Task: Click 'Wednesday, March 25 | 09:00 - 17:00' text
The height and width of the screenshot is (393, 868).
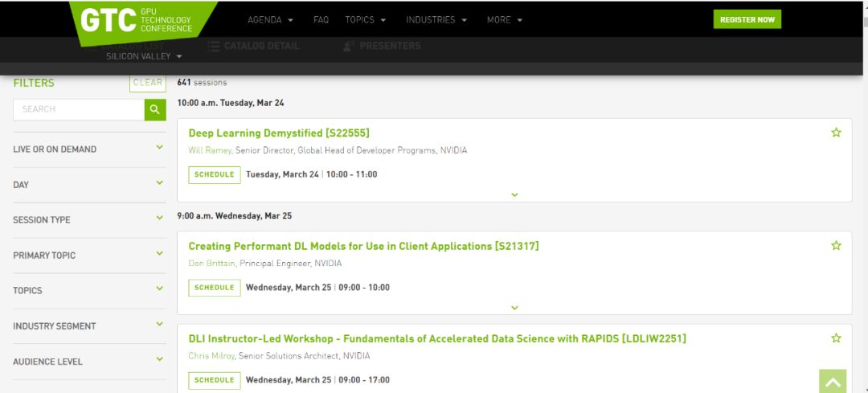Action: coord(317,379)
